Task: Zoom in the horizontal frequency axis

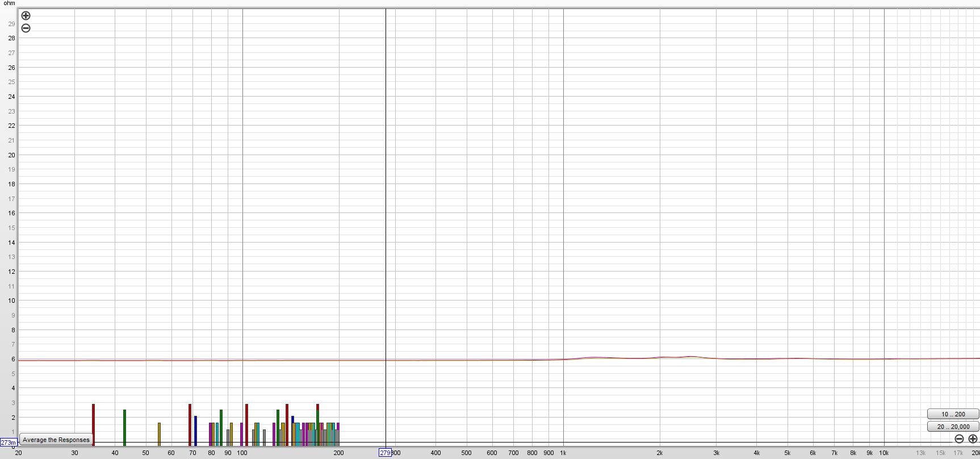Action: coord(973,439)
